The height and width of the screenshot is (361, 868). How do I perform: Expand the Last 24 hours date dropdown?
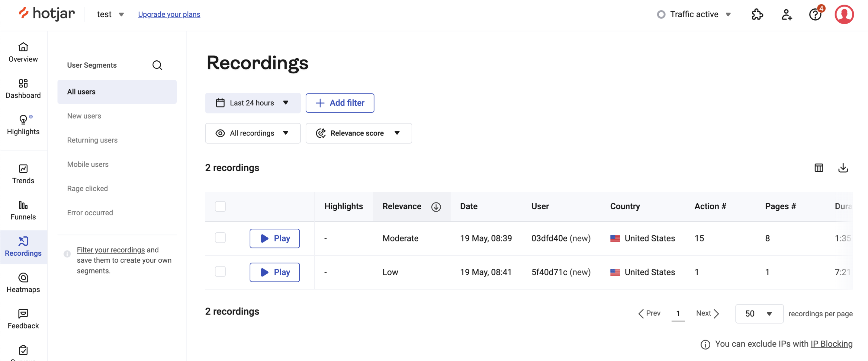[252, 103]
